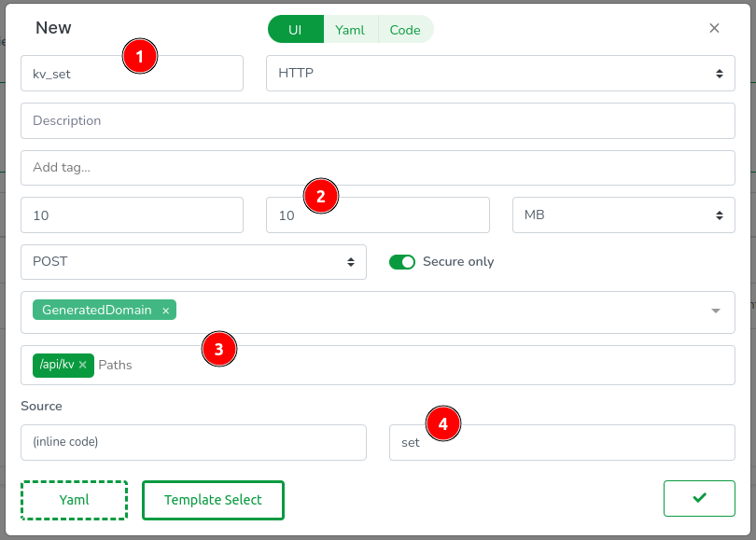Image resolution: width=756 pixels, height=540 pixels.
Task: Click the Description input field
Action: point(377,120)
